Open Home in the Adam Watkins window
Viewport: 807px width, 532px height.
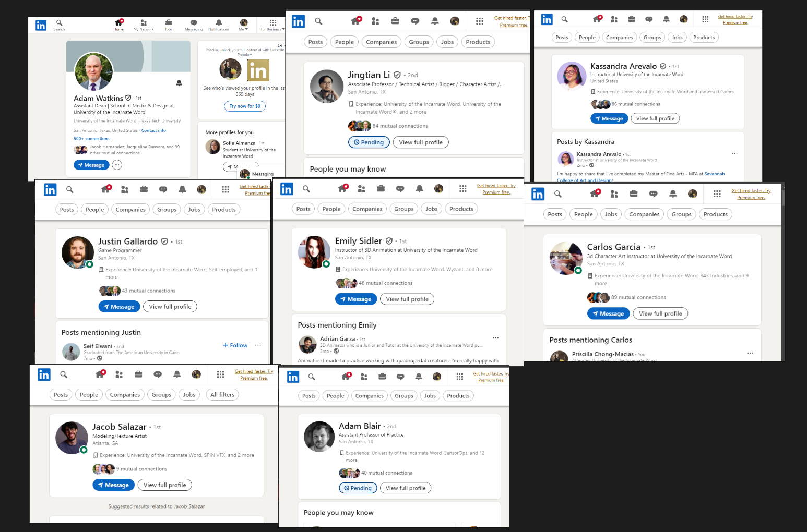118,25
